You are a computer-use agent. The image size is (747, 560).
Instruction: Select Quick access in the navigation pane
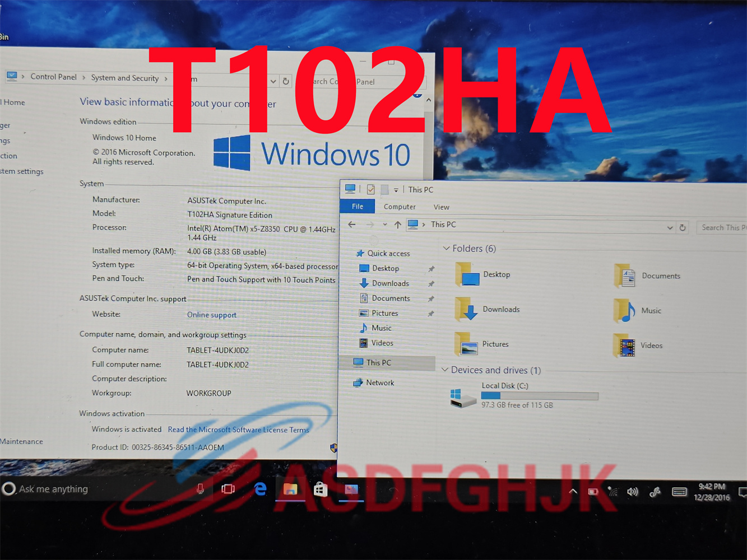point(383,253)
